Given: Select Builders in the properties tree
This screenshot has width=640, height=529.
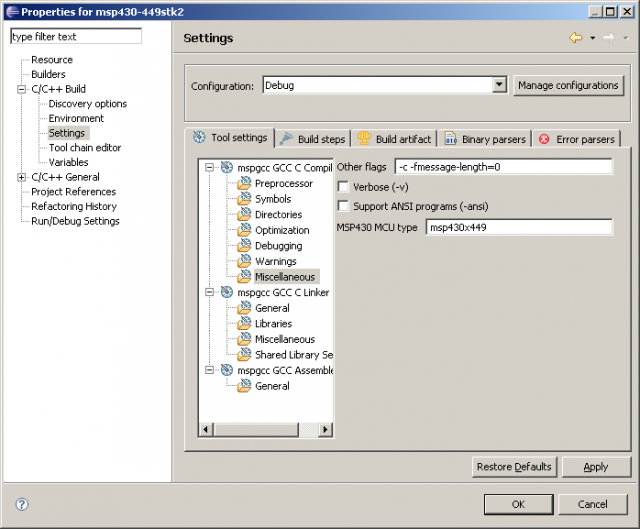Looking at the screenshot, I should click(48, 74).
